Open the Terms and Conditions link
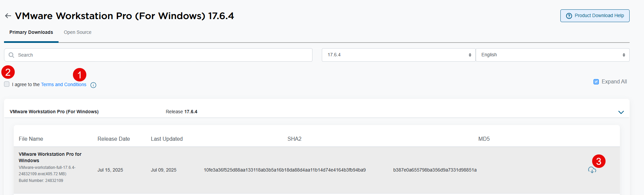 click(64, 84)
